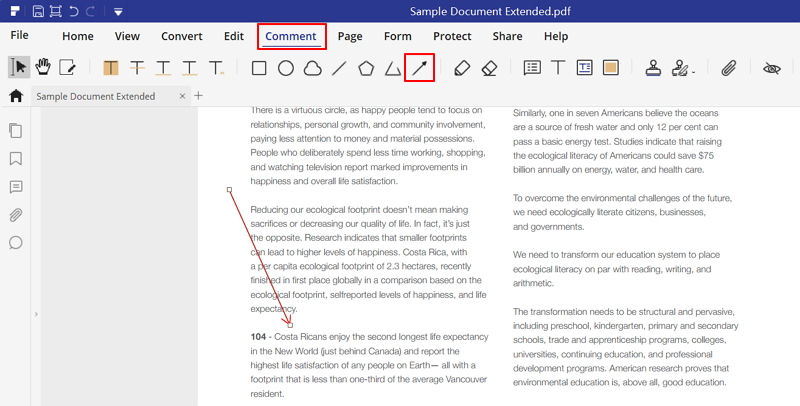
Task: Activate the Hand tool
Action: click(43, 67)
